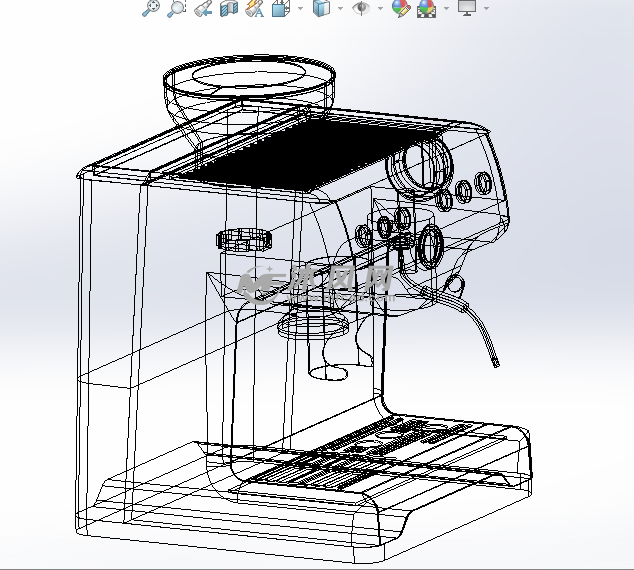This screenshot has width=634, height=570.
Task: Click the Display Style icon
Action: pyautogui.click(x=321, y=8)
